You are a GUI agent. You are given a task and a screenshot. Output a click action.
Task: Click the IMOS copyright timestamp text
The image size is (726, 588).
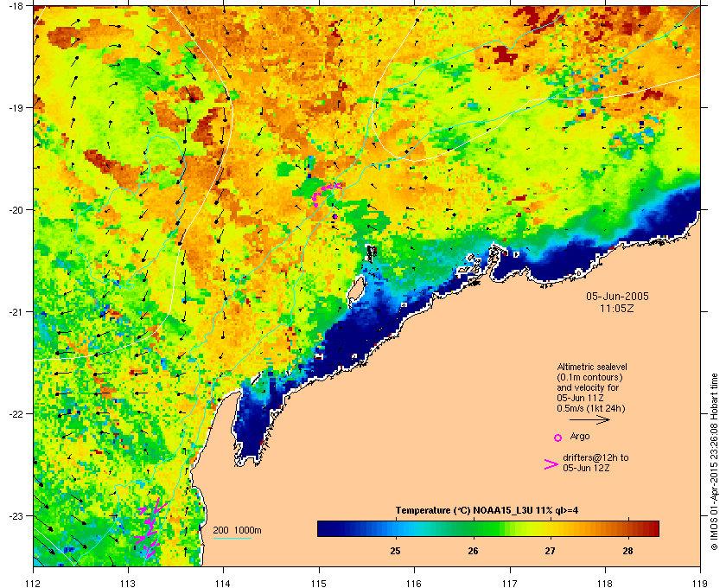[714, 460]
